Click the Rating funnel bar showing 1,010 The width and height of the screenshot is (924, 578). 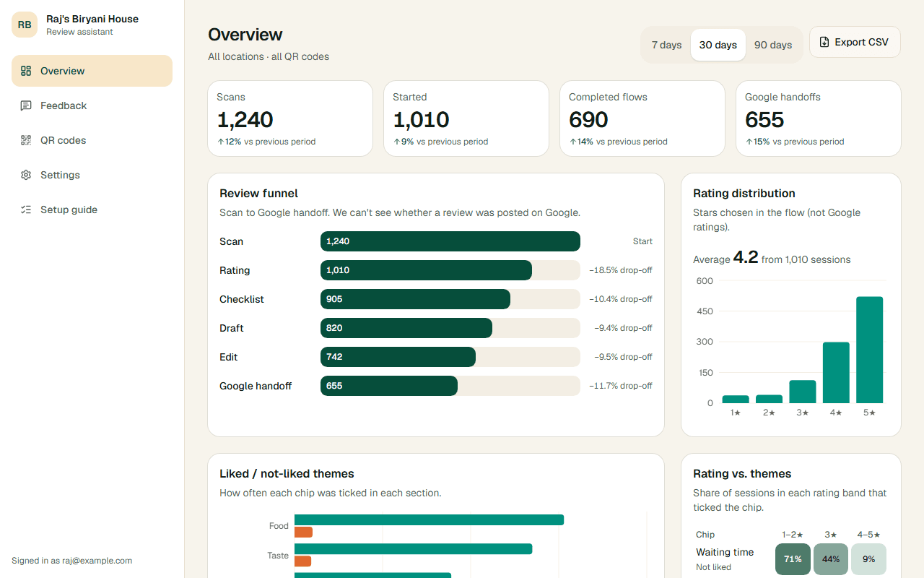tap(426, 270)
